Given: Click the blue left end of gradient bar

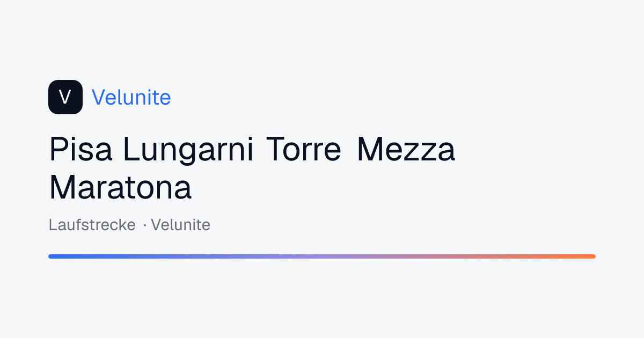Looking at the screenshot, I should pyautogui.click(x=59, y=256).
